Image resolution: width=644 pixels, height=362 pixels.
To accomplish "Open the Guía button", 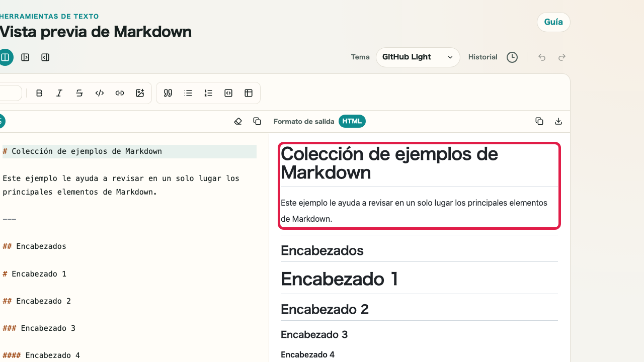I will tap(553, 22).
